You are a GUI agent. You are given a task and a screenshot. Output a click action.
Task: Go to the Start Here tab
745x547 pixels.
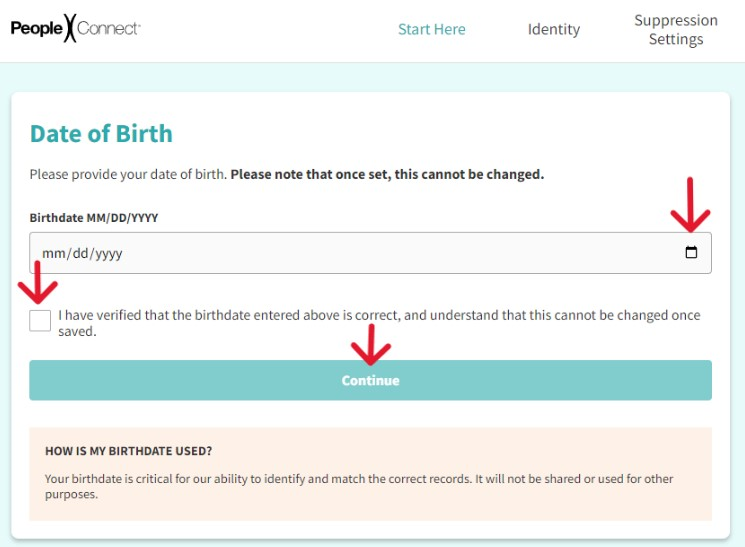pyautogui.click(x=431, y=29)
